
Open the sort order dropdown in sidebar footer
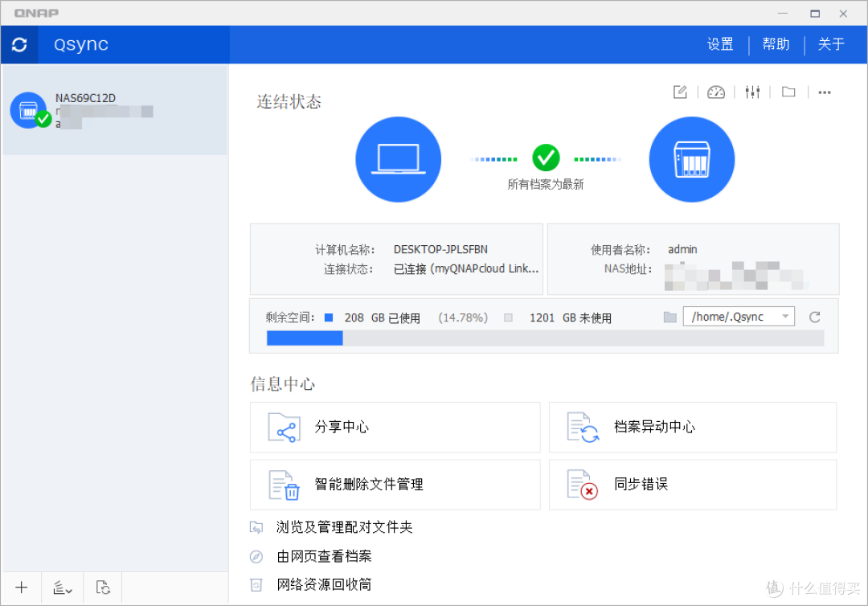click(62, 588)
